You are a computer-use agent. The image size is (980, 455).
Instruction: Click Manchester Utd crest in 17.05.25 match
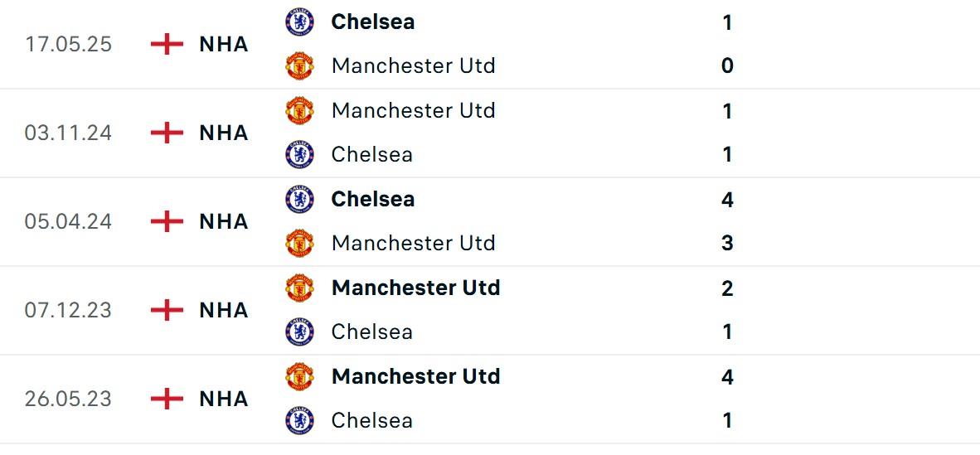(299, 65)
